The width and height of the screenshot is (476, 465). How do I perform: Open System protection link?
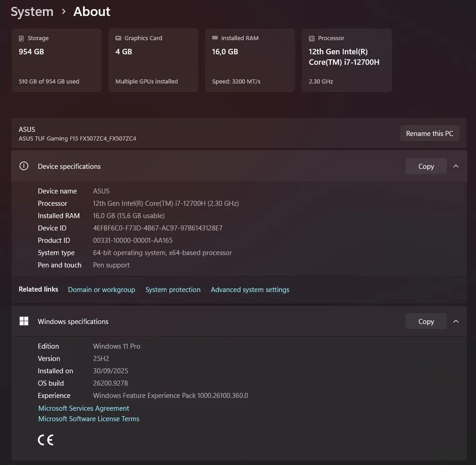(x=173, y=290)
